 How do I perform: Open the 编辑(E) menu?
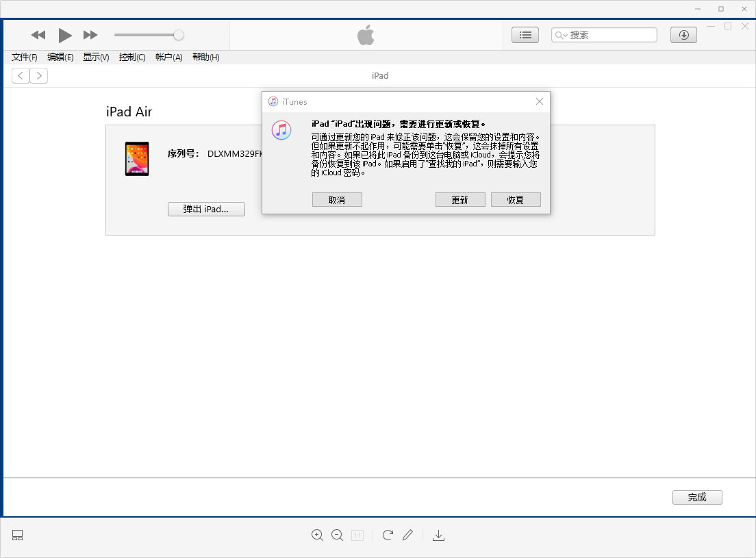click(x=60, y=58)
